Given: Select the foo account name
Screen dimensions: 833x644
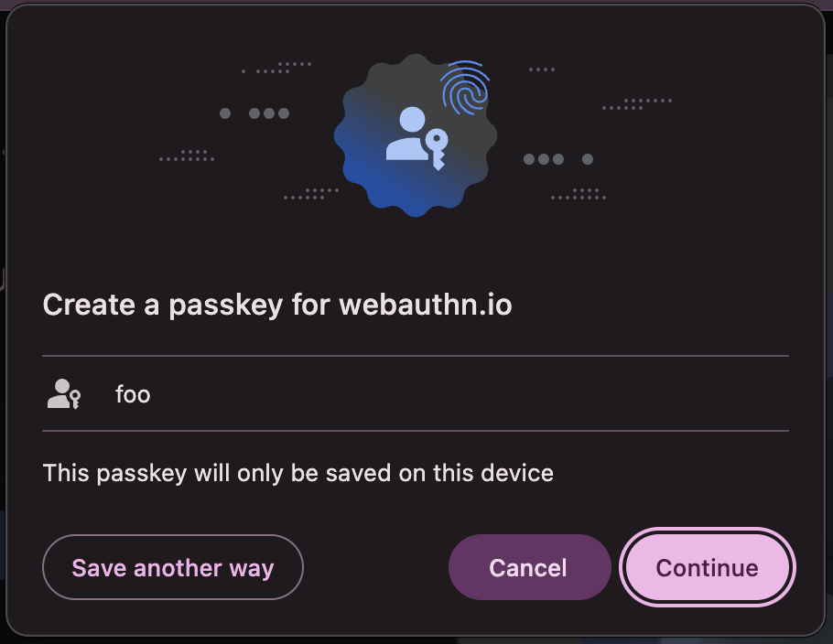Looking at the screenshot, I should [133, 395].
